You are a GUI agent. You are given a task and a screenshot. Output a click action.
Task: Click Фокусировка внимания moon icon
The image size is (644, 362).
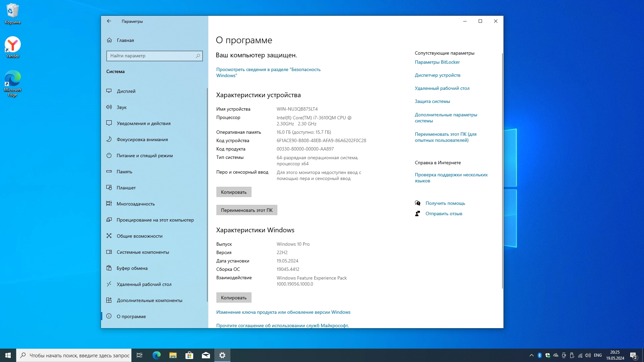click(109, 139)
